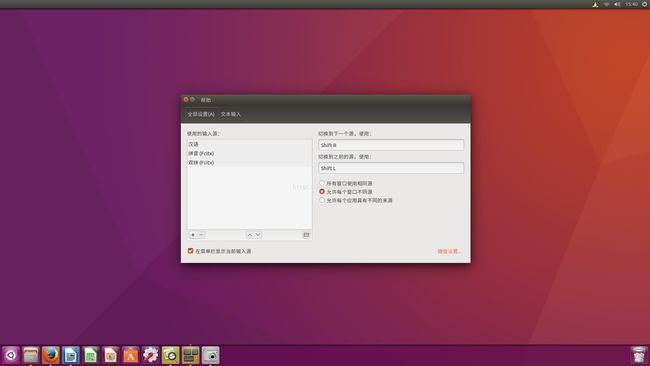The height and width of the screenshot is (366, 650).
Task: Open Software Updater dock icon
Action: [x=170, y=355]
